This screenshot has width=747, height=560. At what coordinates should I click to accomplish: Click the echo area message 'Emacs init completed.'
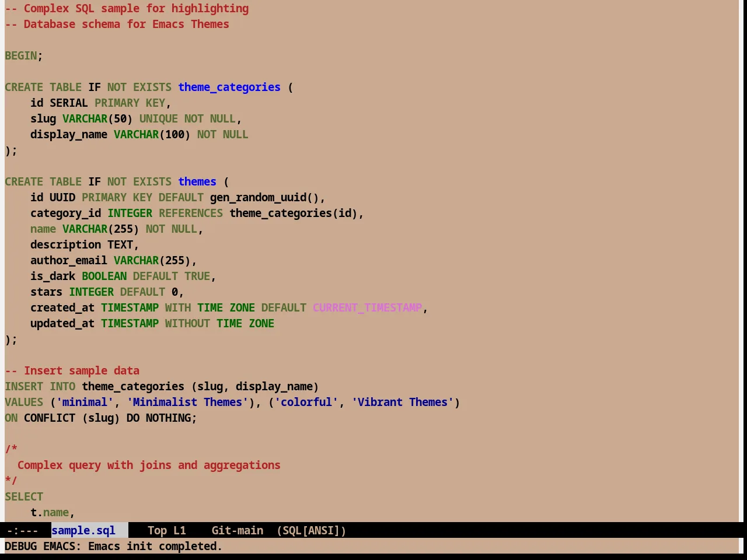(x=155, y=546)
